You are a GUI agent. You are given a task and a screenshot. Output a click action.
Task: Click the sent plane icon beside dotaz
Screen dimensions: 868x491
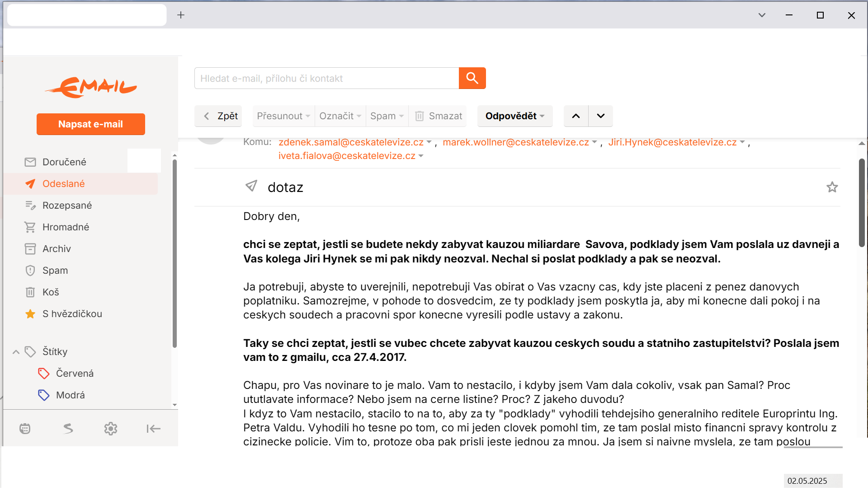click(x=251, y=186)
